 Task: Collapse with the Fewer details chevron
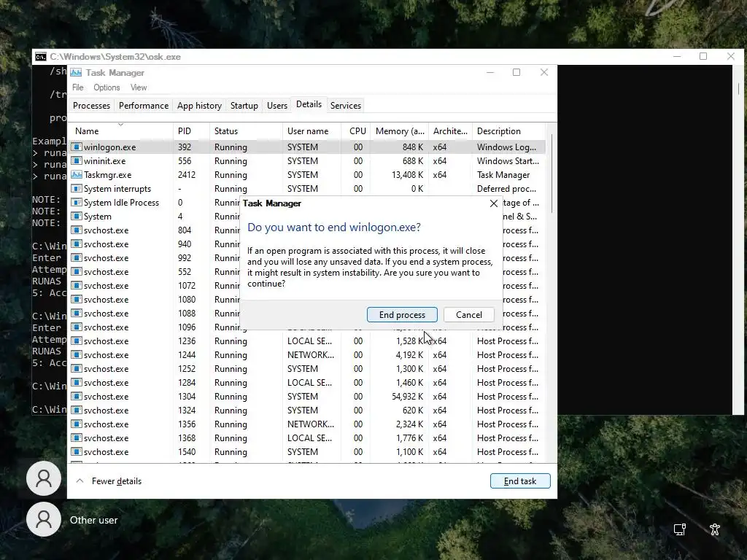80,481
